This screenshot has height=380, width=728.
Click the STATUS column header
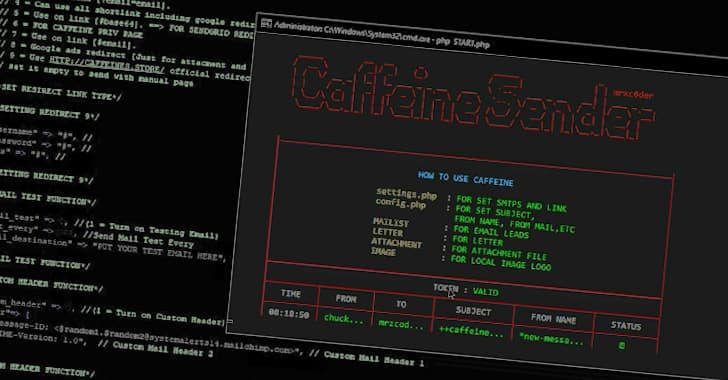[626, 326]
